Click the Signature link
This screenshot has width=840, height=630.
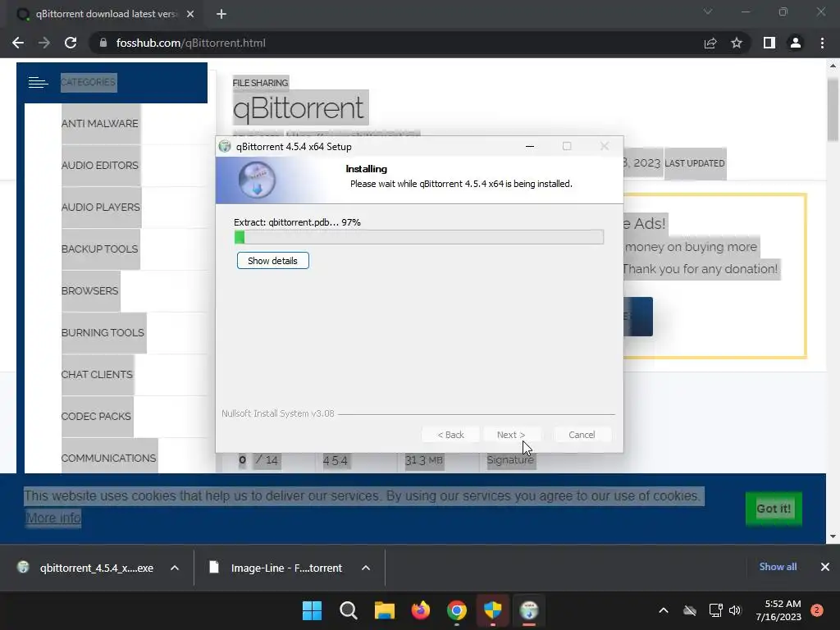[510, 459]
